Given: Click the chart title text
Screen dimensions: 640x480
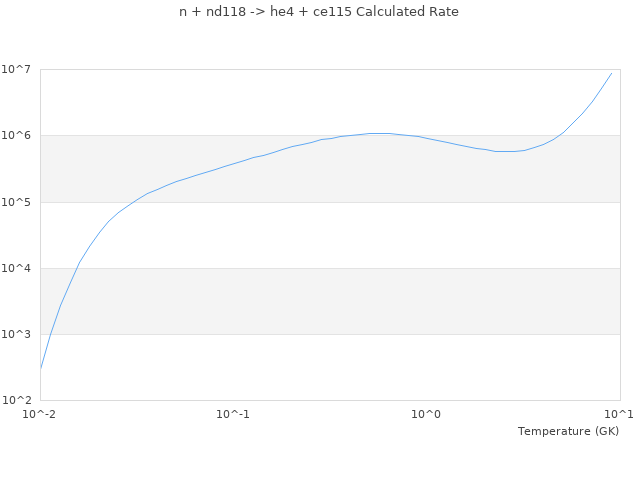Looking at the screenshot, I should coord(319,12).
